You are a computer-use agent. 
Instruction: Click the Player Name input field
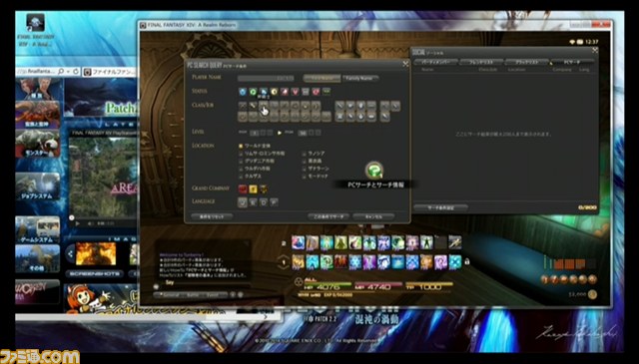(x=266, y=78)
